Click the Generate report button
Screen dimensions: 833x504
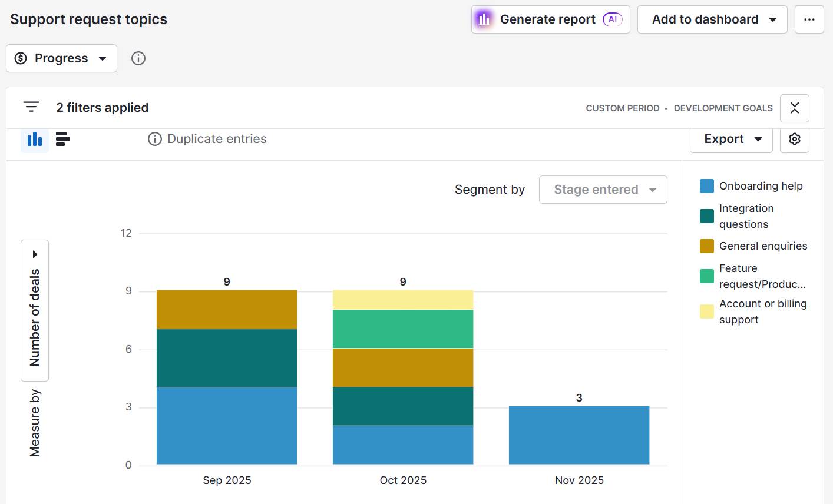pos(548,19)
